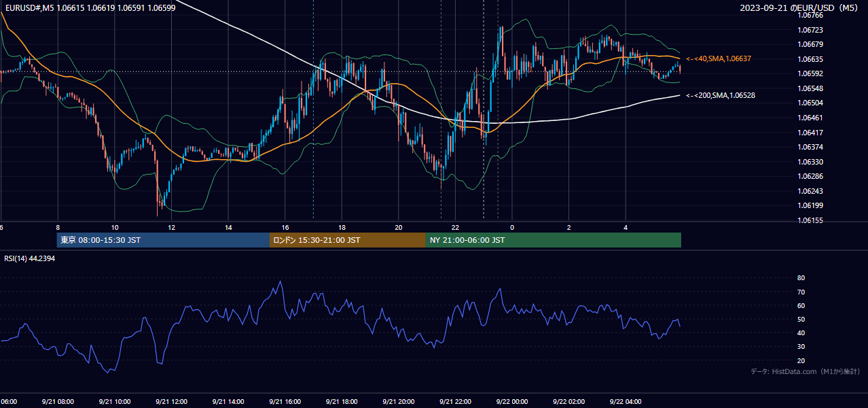Viewport: 868px width, 408px height.
Task: Click RSI scale level 70
Action: coord(801,292)
